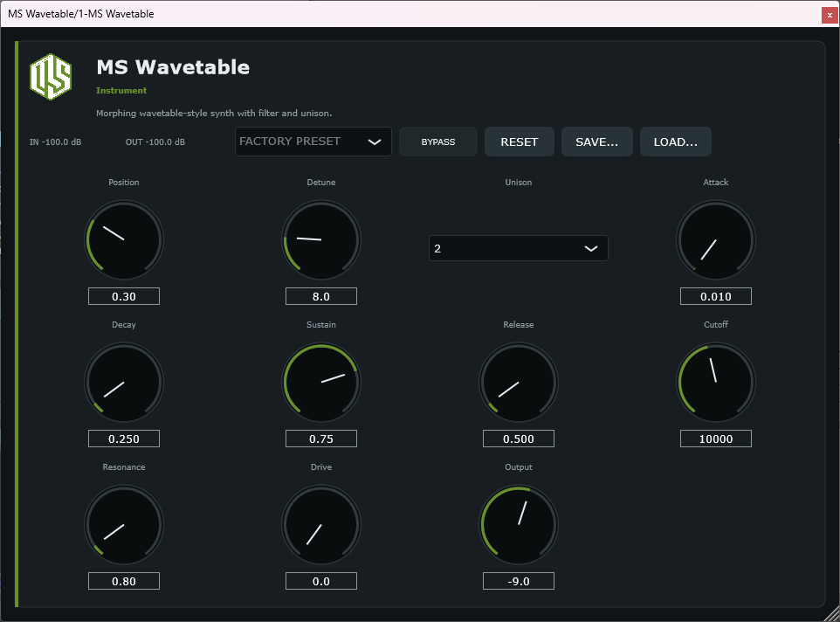This screenshot has width=840, height=622.
Task: Click the Sustain knob
Action: pyautogui.click(x=320, y=383)
